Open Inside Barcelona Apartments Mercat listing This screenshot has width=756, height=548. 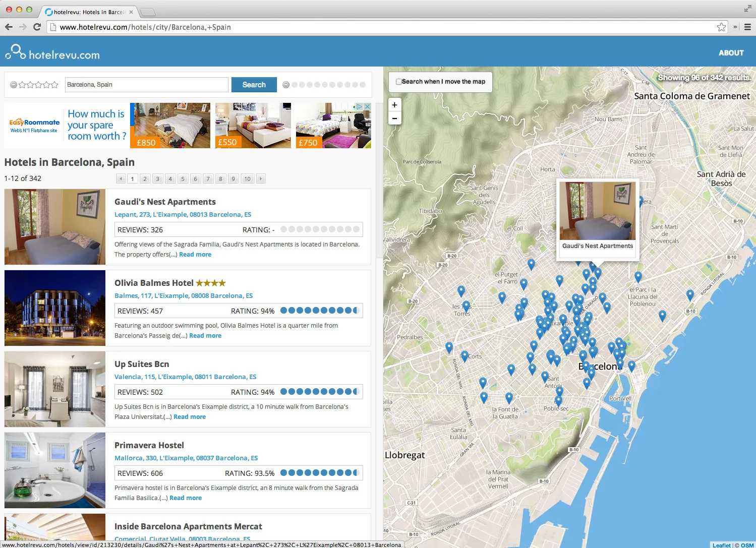click(x=188, y=526)
